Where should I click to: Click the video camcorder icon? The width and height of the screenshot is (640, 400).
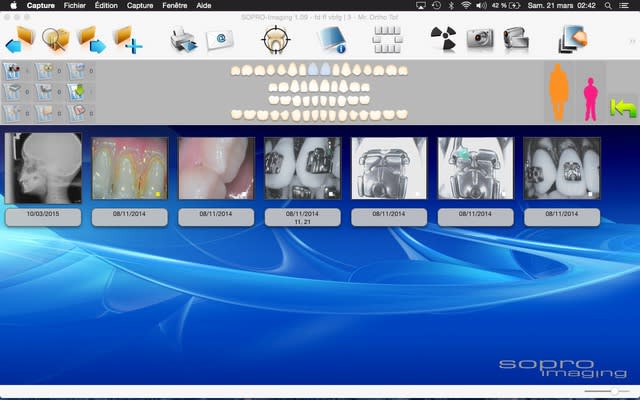pyautogui.click(x=516, y=39)
